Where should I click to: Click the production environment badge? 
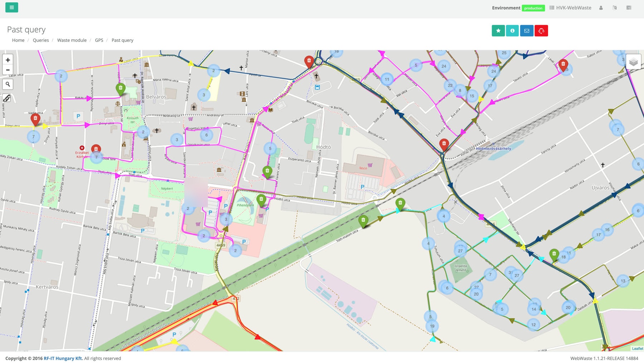tap(533, 8)
